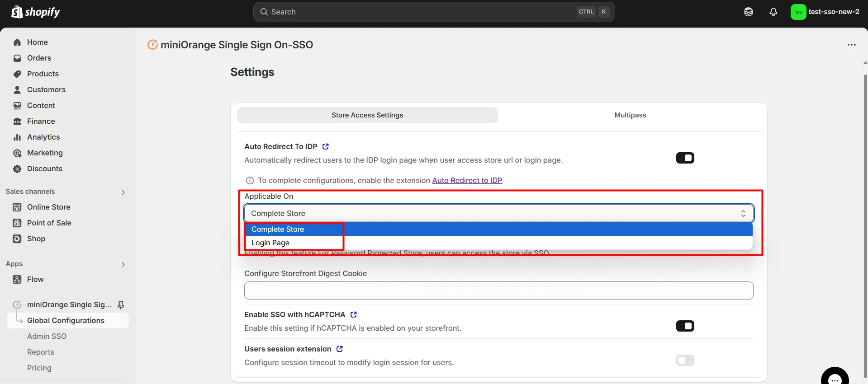Click the info icon beside configuration note
Image resolution: width=868 pixels, height=384 pixels.
250,180
